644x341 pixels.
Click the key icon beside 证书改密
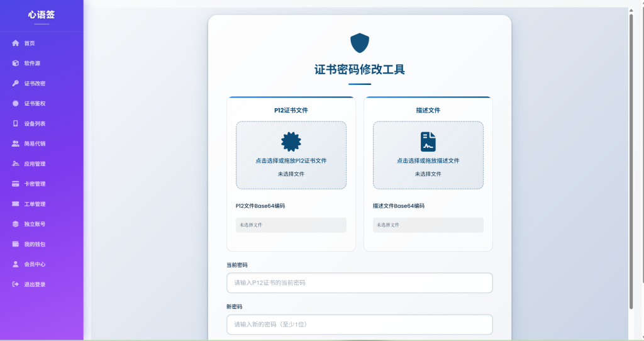coord(16,84)
